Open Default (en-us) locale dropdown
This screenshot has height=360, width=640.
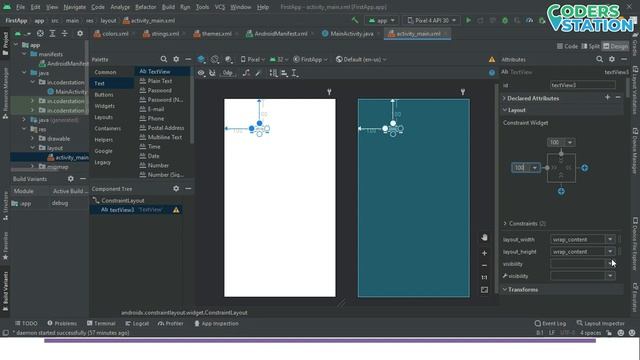(x=361, y=60)
